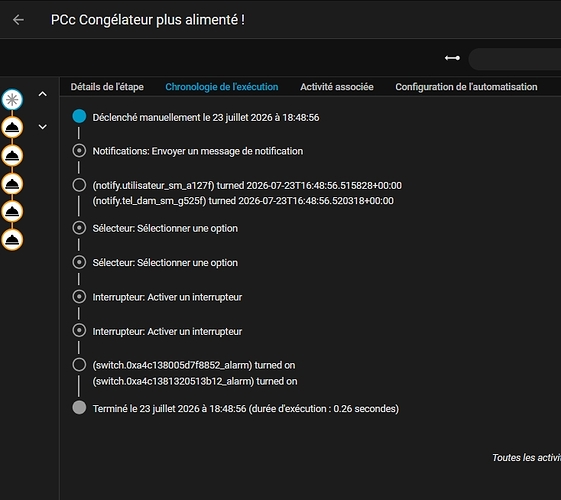Select the first action node below trigger
Screen dimensions: 561x500
12,127
